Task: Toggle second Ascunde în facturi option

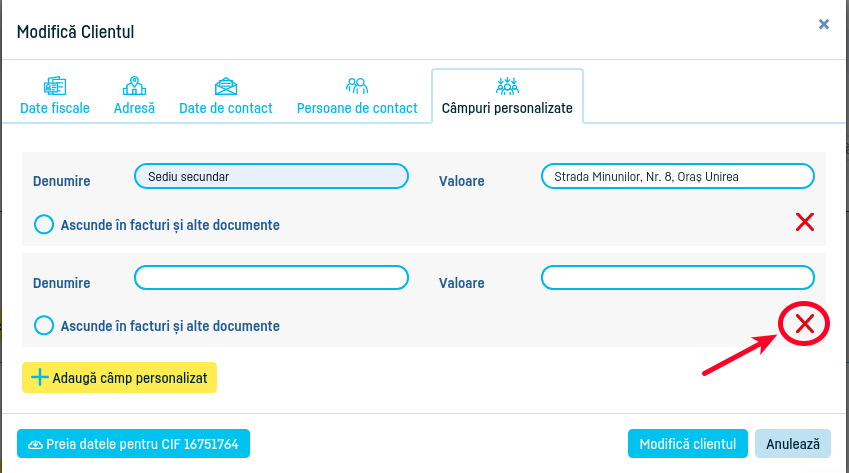Action: pyautogui.click(x=44, y=326)
